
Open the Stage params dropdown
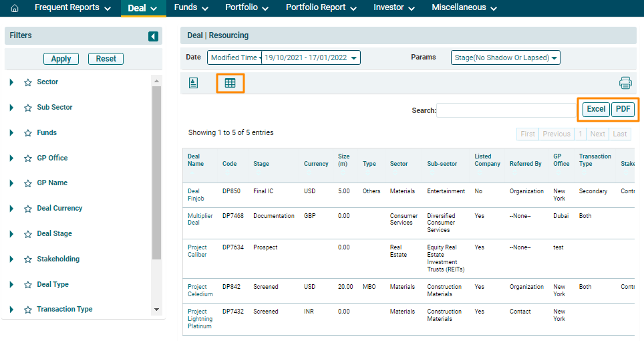pos(505,58)
